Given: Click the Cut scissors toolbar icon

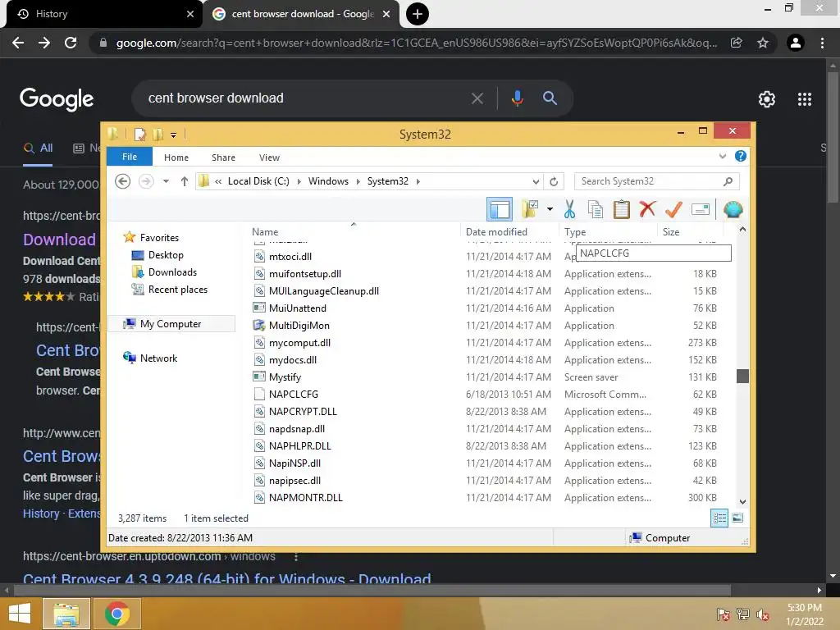Looking at the screenshot, I should (x=569, y=209).
